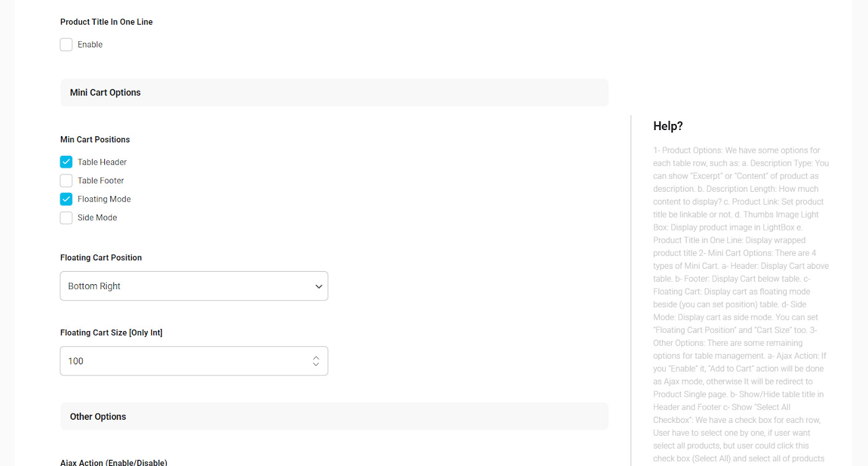Click the Enable label text
Image resolution: width=868 pixels, height=466 pixels.
click(x=90, y=44)
